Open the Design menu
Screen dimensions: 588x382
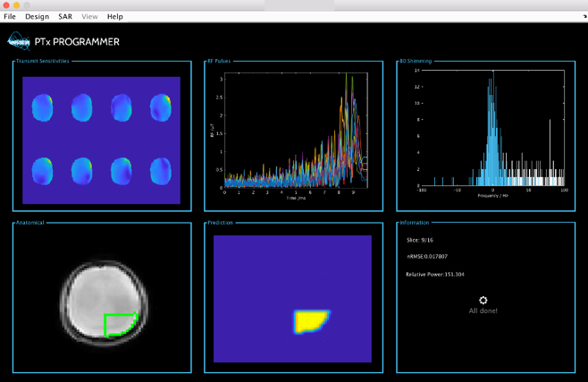37,16
